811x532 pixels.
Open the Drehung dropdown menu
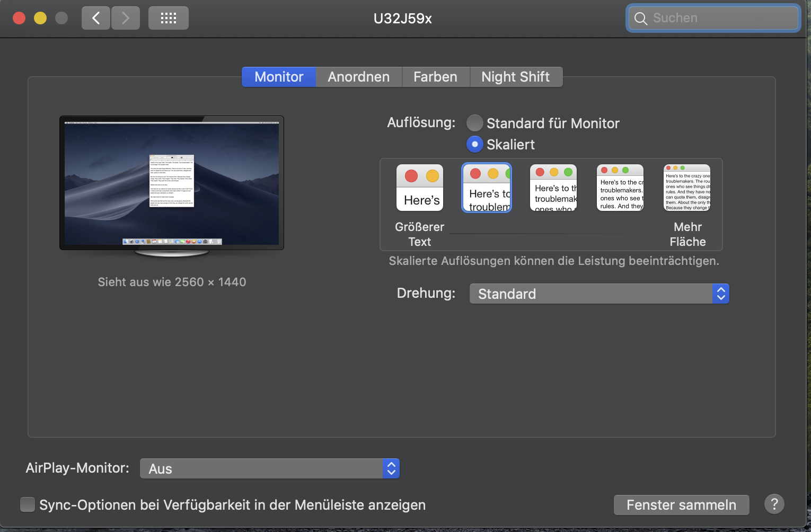point(599,294)
